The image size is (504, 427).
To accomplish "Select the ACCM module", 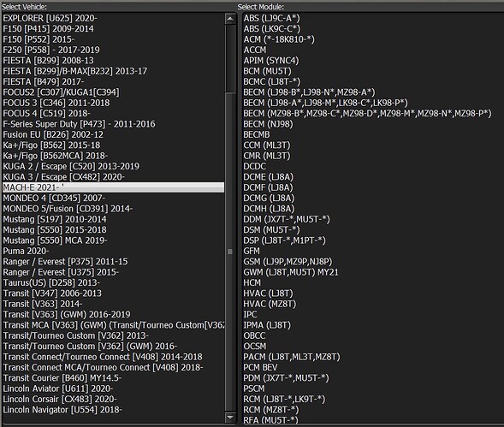I will coord(255,50).
